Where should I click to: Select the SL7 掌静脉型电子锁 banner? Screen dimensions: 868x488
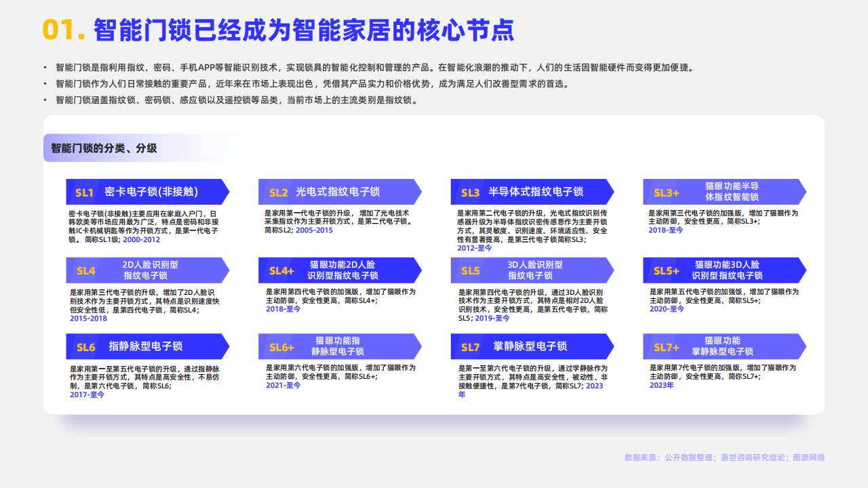coord(532,346)
